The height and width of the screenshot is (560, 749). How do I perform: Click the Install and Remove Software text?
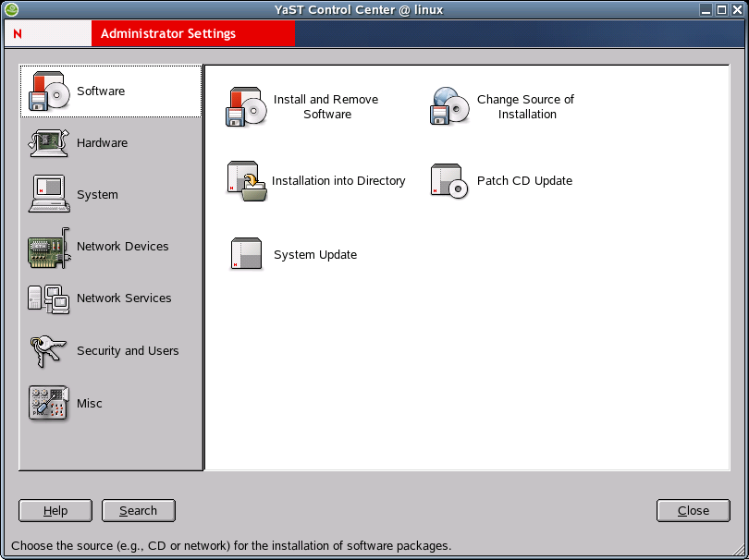click(326, 107)
